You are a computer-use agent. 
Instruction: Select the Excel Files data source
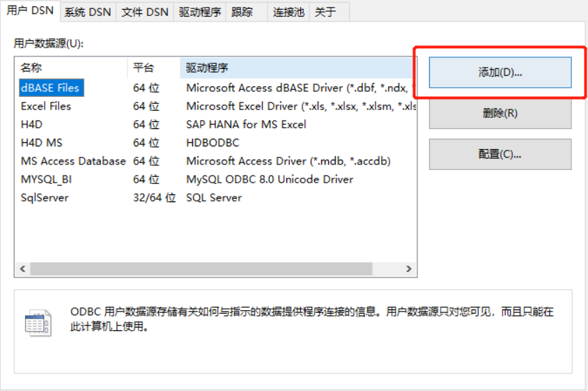(46, 106)
